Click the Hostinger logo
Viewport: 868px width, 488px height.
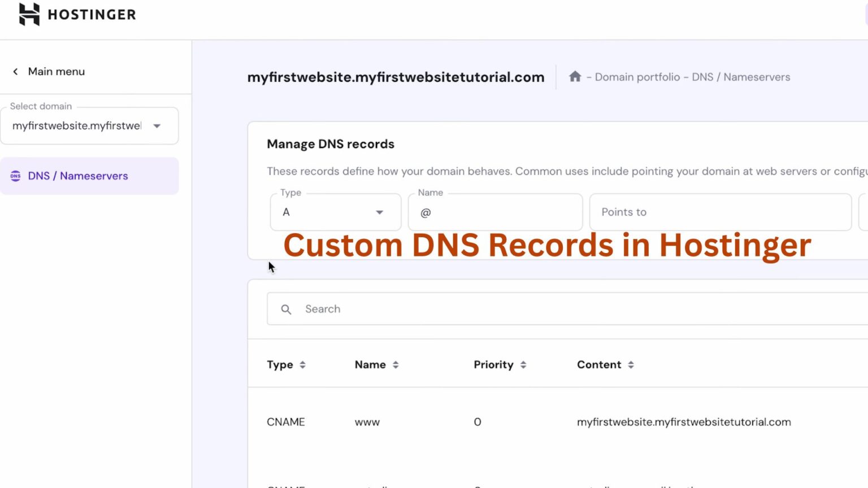pyautogui.click(x=76, y=14)
